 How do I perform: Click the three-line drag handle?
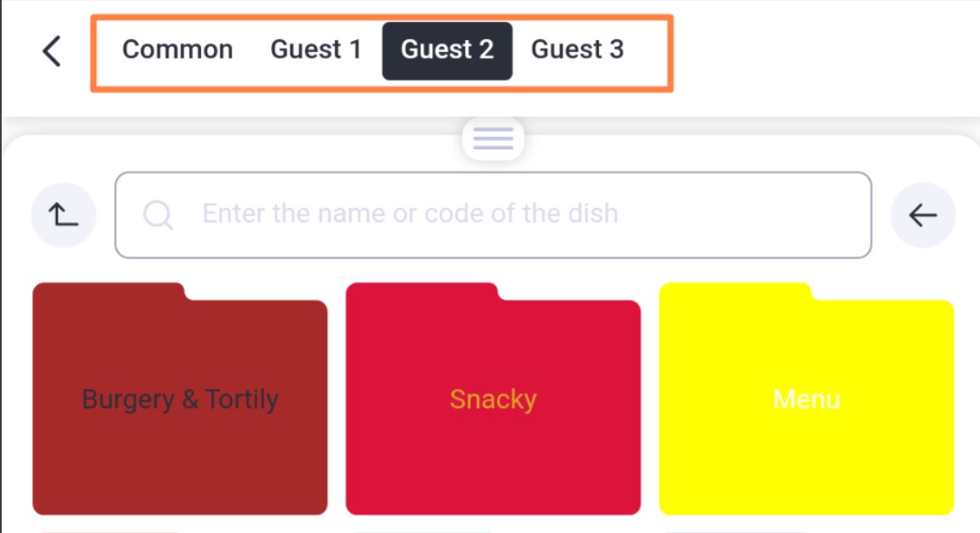(493, 138)
